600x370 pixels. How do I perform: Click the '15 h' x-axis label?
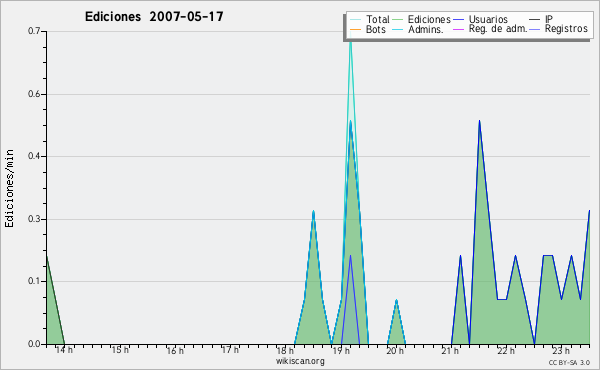[x=120, y=350]
